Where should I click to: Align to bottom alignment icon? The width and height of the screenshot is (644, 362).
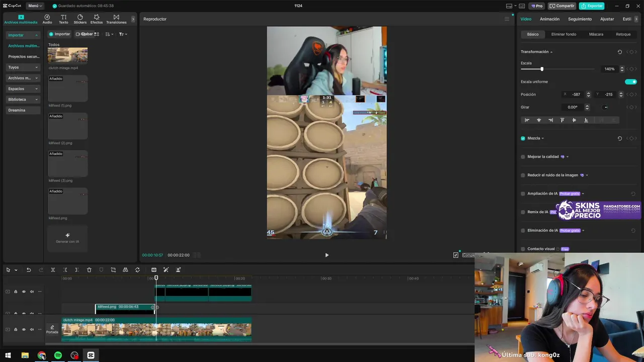coord(586,120)
